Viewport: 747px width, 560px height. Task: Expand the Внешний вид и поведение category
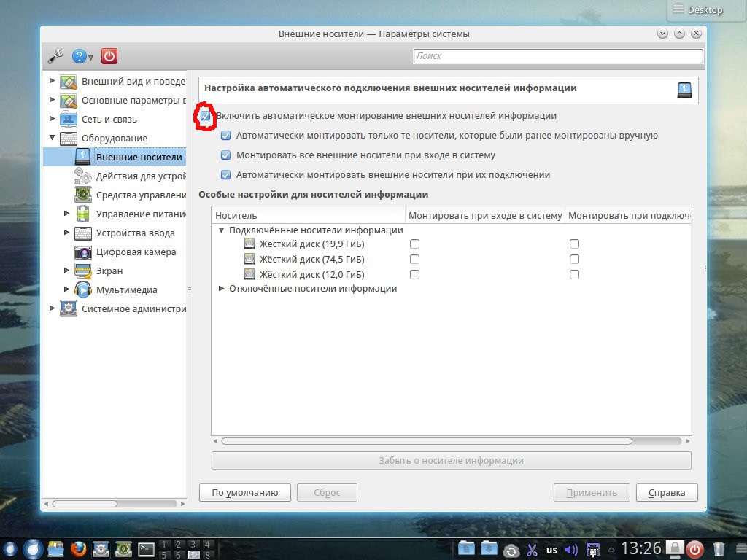[52, 80]
